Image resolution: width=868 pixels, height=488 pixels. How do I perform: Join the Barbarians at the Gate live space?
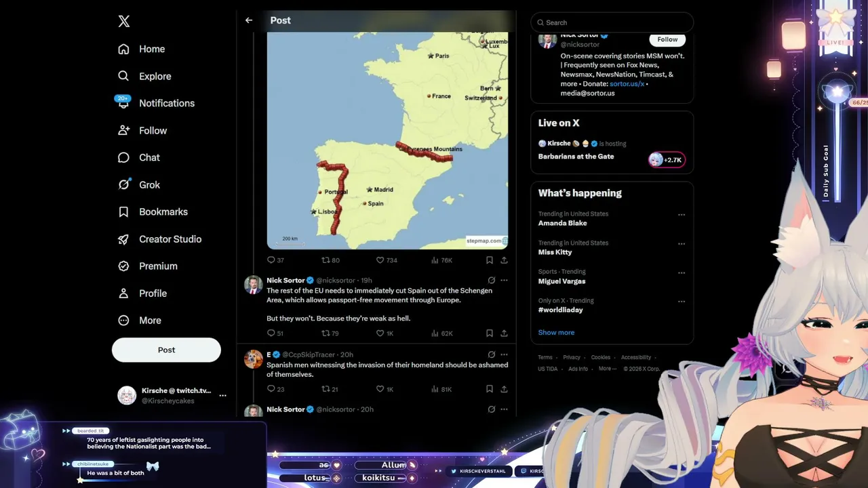(576, 157)
